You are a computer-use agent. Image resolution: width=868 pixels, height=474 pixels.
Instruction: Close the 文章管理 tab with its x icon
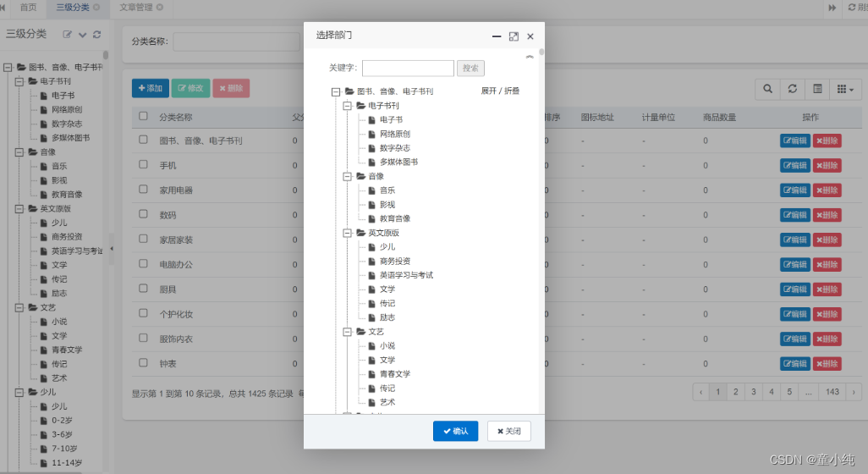(x=159, y=8)
